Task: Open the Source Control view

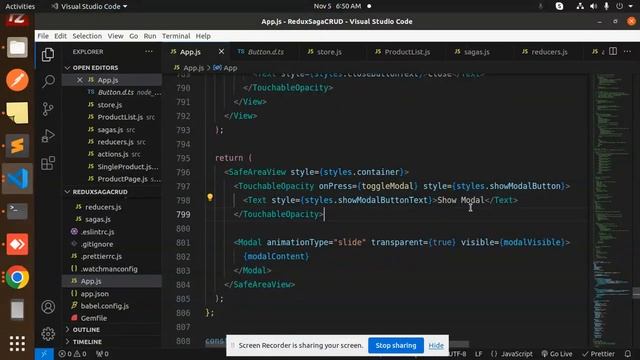Action: [x=48, y=109]
